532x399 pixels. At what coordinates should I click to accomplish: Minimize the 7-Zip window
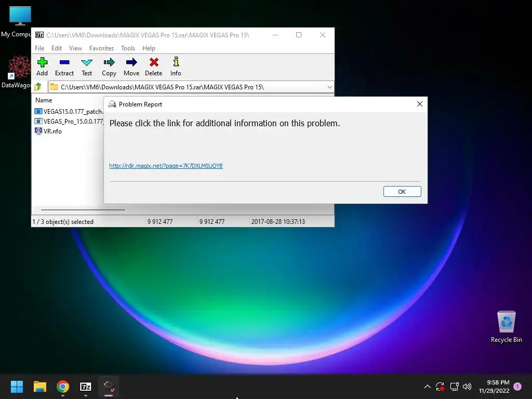click(x=275, y=35)
